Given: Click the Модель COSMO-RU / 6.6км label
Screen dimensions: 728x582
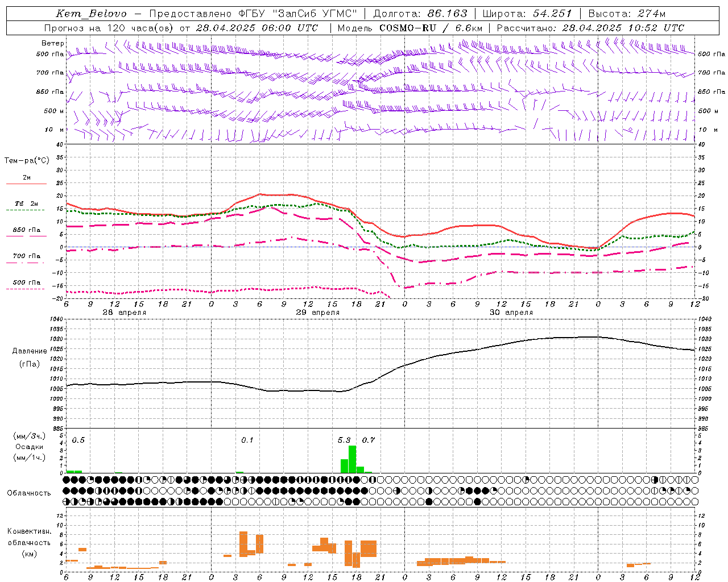Looking at the screenshot, I should click(409, 28).
